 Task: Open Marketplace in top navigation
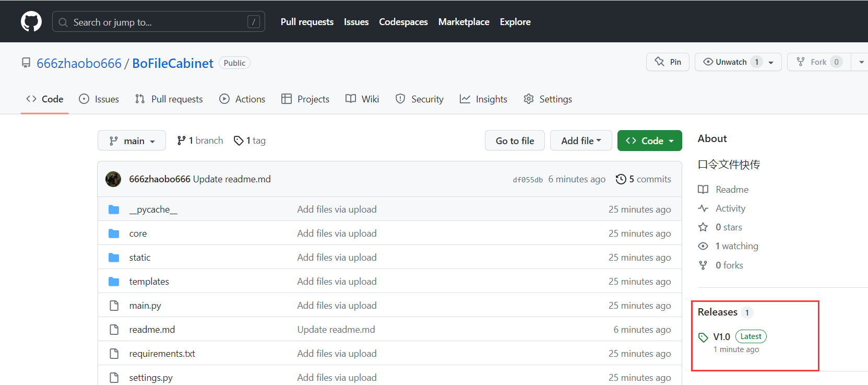[464, 22]
